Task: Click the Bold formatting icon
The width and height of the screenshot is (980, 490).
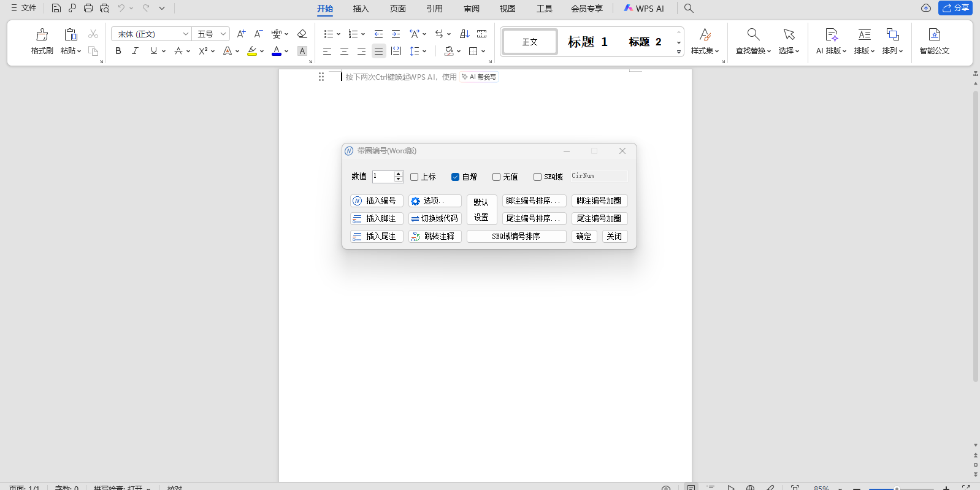Action: (118, 51)
